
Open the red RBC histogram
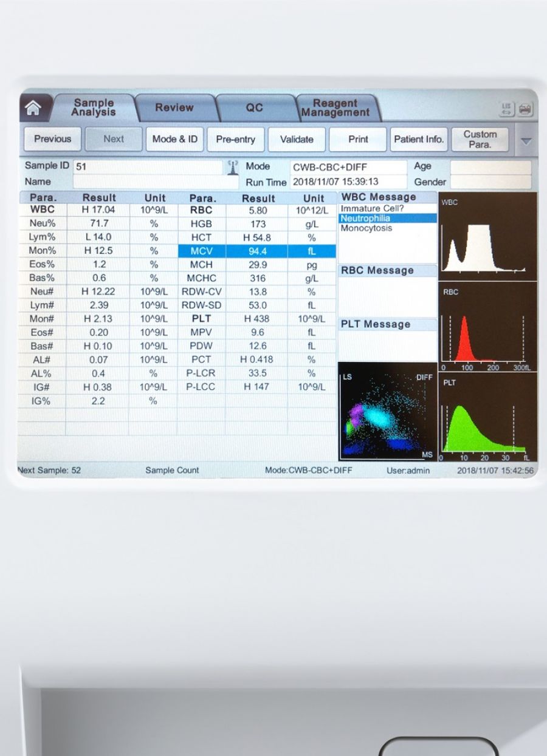[488, 327]
